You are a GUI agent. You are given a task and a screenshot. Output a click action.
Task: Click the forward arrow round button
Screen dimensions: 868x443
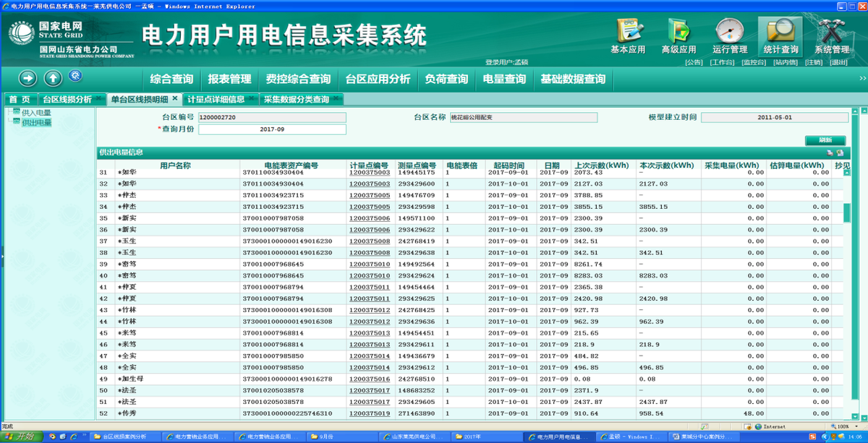pos(27,78)
